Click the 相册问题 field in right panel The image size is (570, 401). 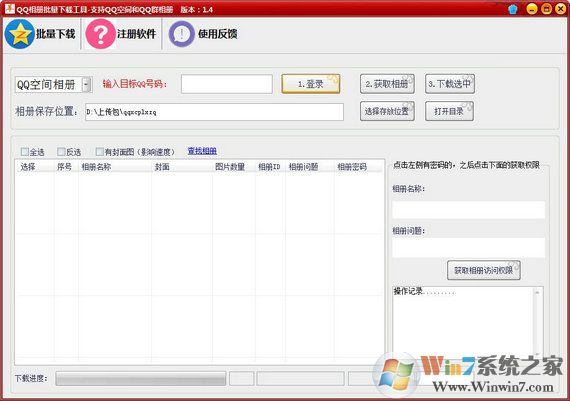pos(469,248)
